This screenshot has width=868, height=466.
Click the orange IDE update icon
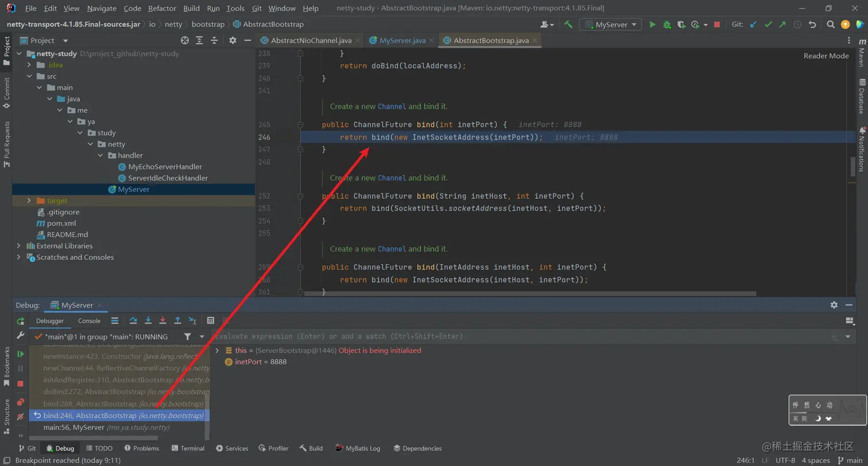(845, 25)
